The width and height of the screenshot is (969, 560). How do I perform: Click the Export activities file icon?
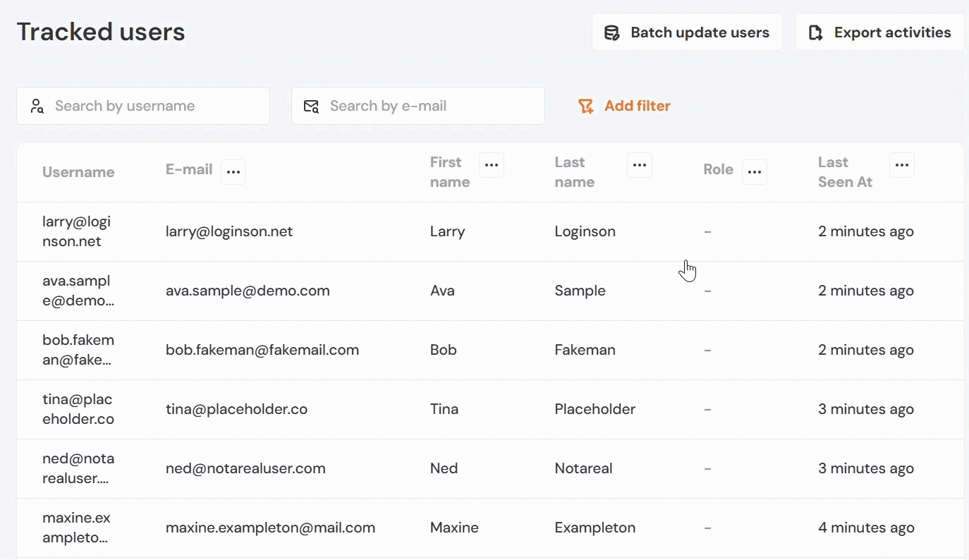pos(816,32)
